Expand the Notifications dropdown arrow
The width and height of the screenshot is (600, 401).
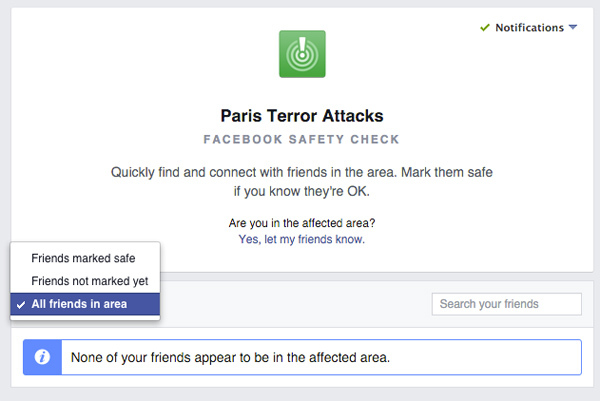point(573,28)
